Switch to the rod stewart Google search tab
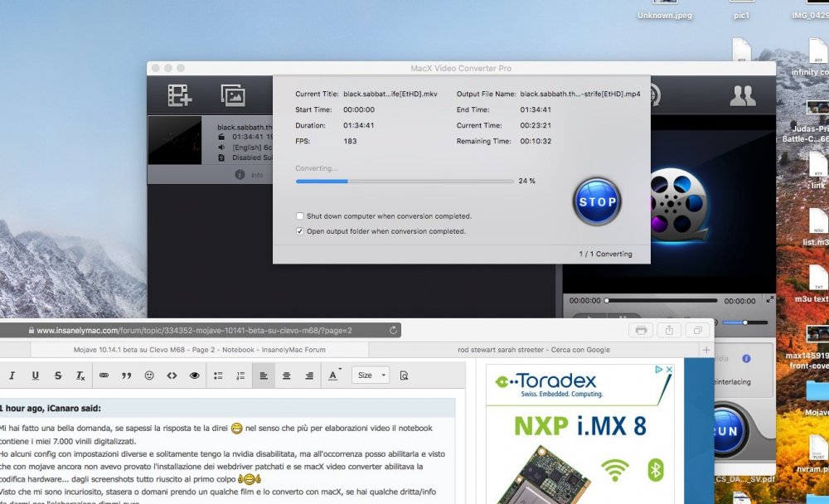Image resolution: width=829 pixels, height=504 pixels. pos(533,350)
